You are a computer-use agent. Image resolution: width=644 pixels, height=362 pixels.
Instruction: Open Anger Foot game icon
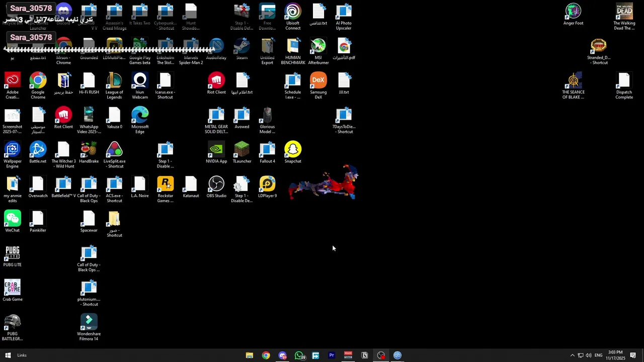[x=573, y=15]
